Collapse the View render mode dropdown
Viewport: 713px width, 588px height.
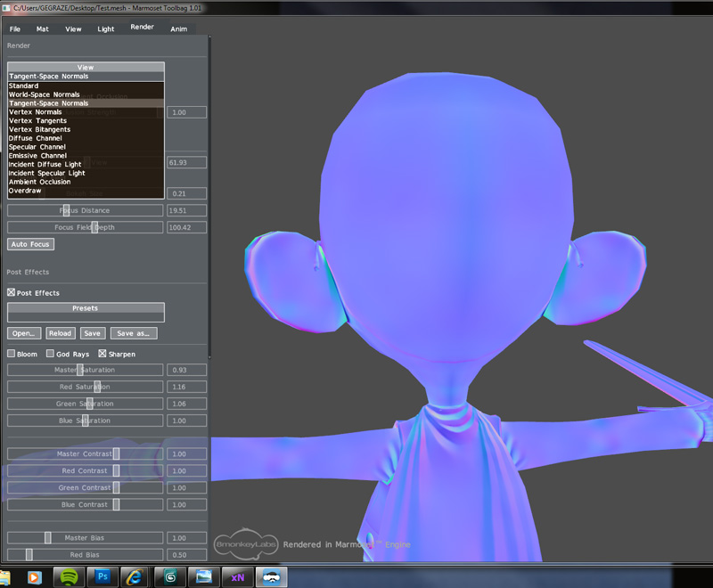tap(86, 72)
